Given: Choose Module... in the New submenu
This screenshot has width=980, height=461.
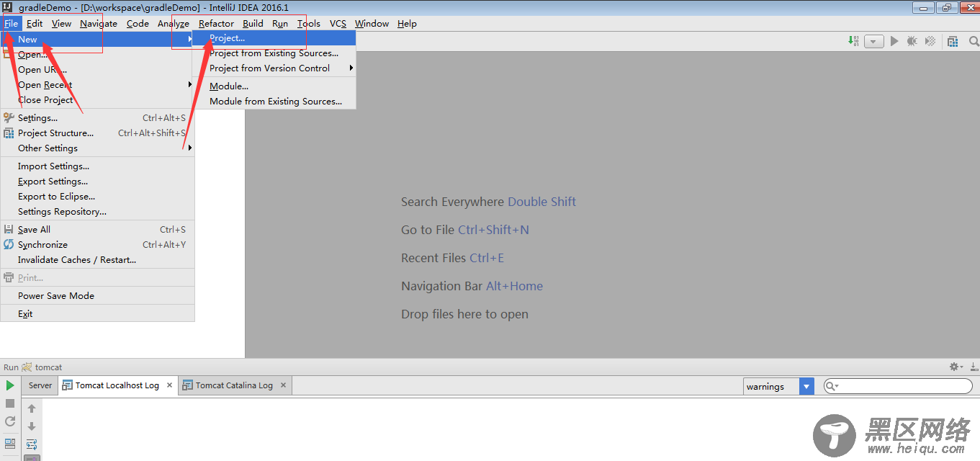Looking at the screenshot, I should pyautogui.click(x=274, y=86).
